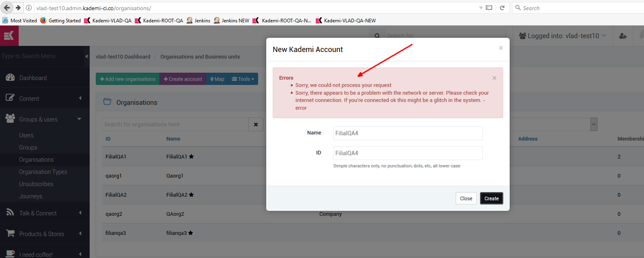The width and height of the screenshot is (644, 258).
Task: Open the filter dropdown right of dialog
Action: pyautogui.click(x=594, y=124)
